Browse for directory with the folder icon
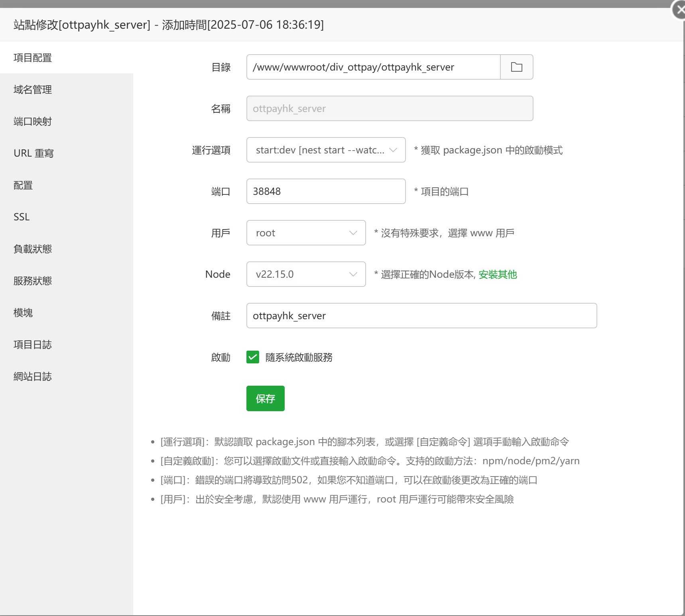 pos(516,67)
